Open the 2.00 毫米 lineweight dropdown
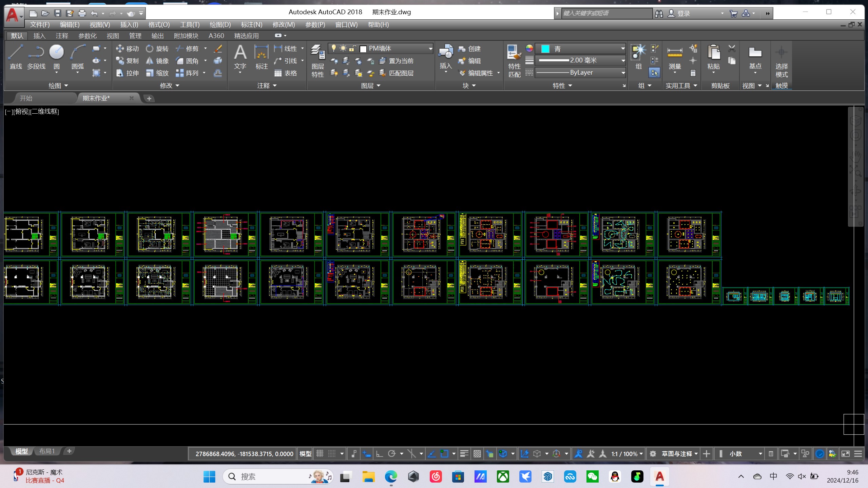Viewport: 868px width, 488px height. click(x=623, y=60)
